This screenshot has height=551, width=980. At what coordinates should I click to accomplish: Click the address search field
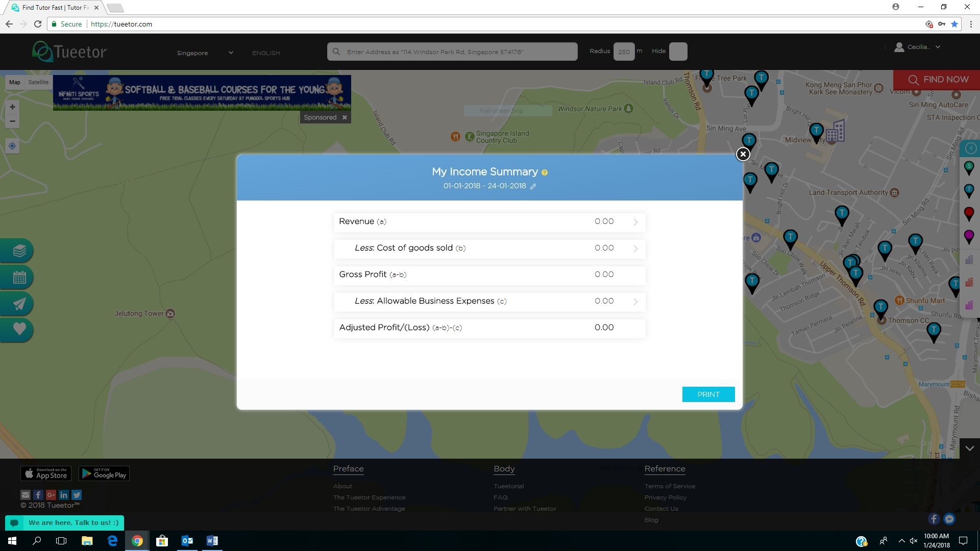(x=452, y=52)
